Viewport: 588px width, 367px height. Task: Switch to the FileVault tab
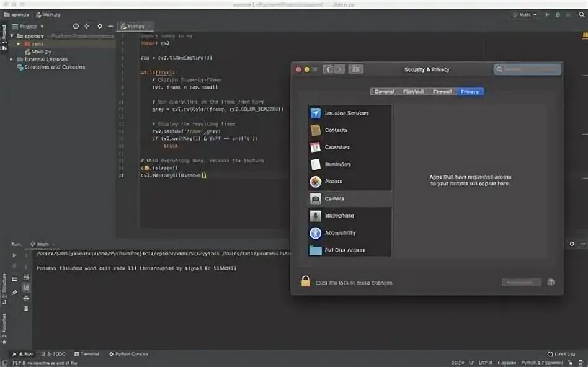click(413, 92)
